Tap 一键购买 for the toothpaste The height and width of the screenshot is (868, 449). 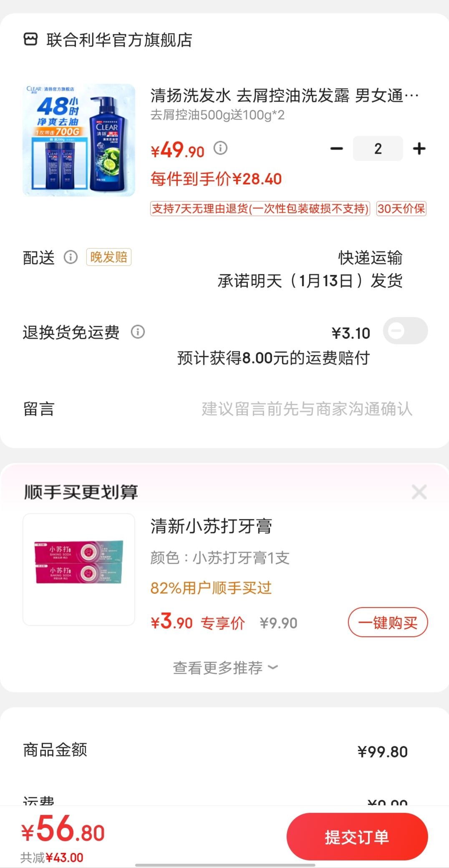pyautogui.click(x=388, y=622)
